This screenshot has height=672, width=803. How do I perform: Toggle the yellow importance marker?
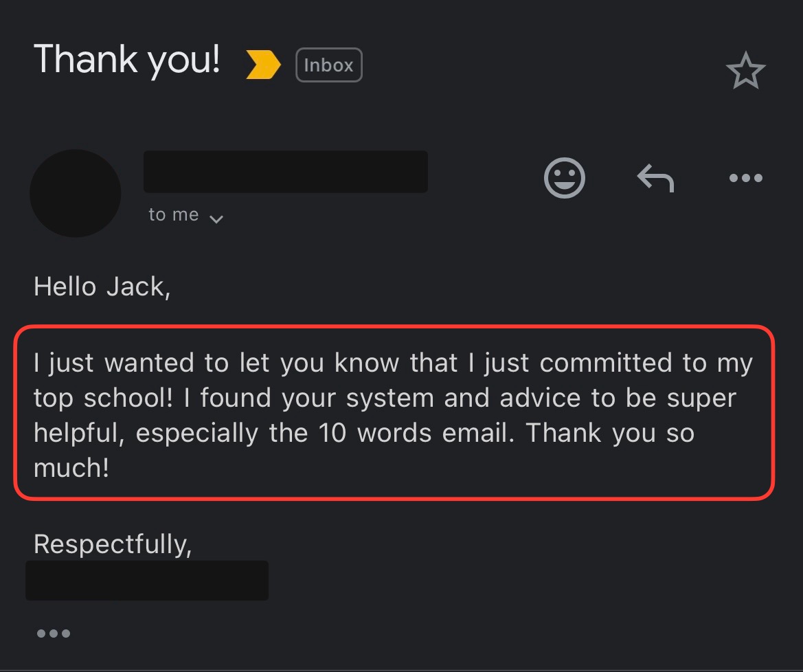click(x=264, y=65)
